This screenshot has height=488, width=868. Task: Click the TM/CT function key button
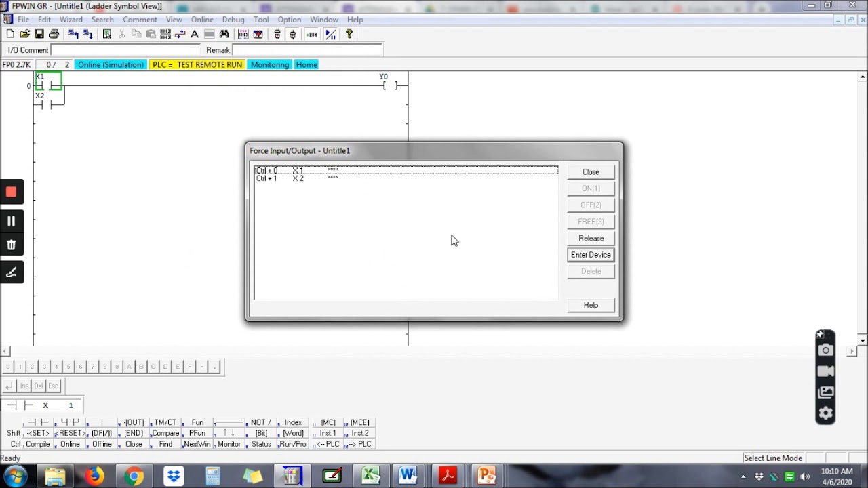[165, 422]
